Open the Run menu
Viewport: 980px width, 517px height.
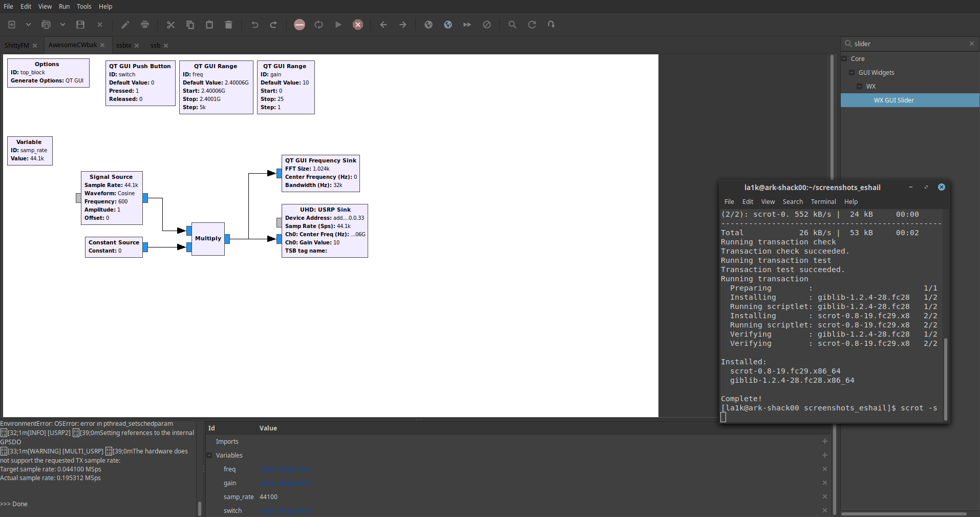(x=64, y=7)
